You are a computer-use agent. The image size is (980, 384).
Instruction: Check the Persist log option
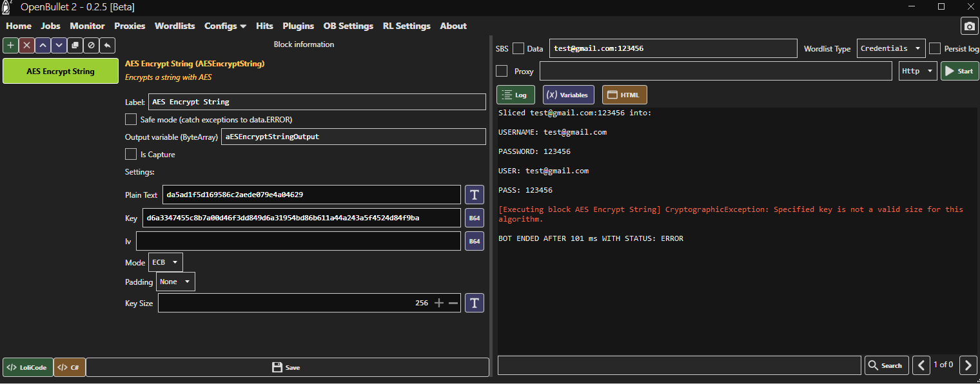(x=934, y=48)
